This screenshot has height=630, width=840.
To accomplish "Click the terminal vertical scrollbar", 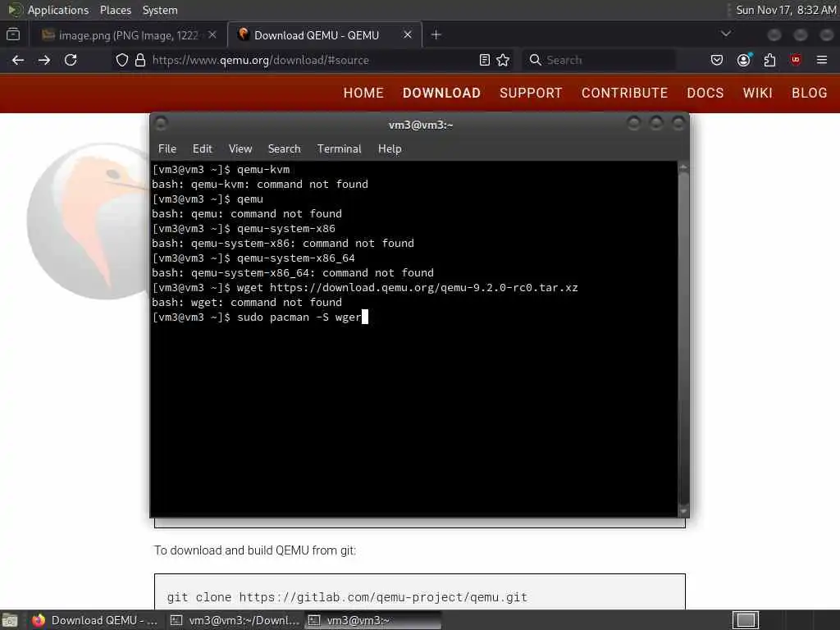I will coord(683,337).
